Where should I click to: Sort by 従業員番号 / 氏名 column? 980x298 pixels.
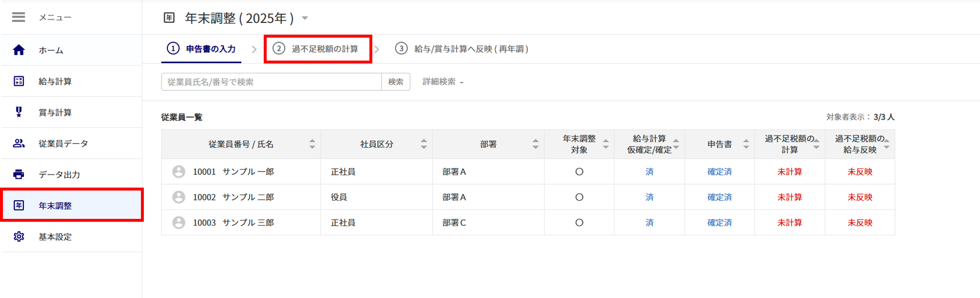[312, 144]
